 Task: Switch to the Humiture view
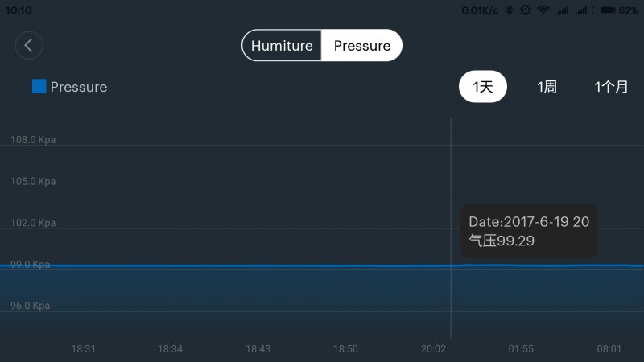(282, 46)
